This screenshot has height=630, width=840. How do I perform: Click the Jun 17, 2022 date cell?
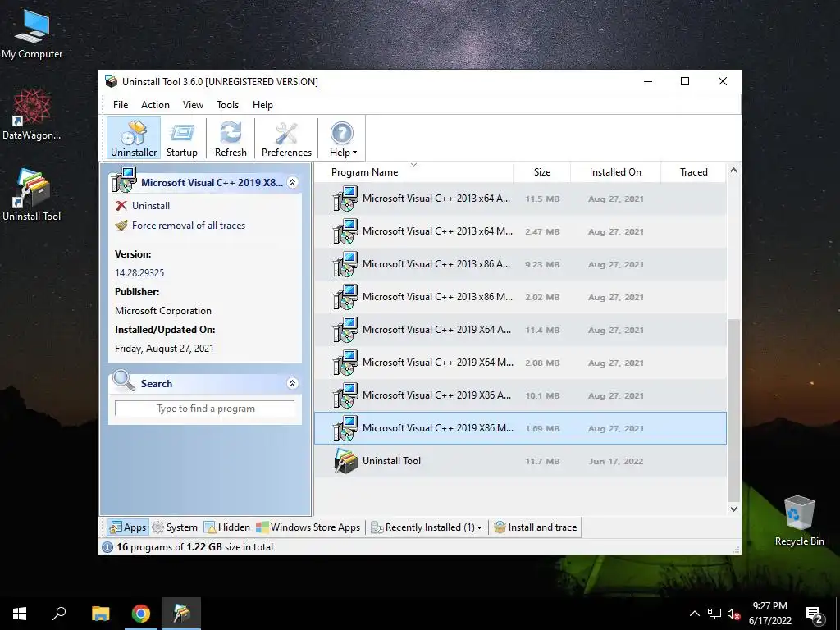tap(616, 461)
